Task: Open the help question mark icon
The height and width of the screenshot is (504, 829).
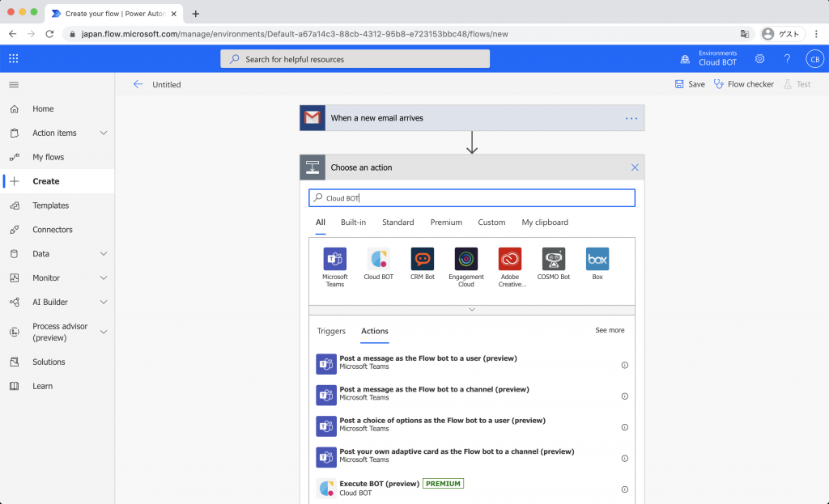Action: tap(787, 58)
